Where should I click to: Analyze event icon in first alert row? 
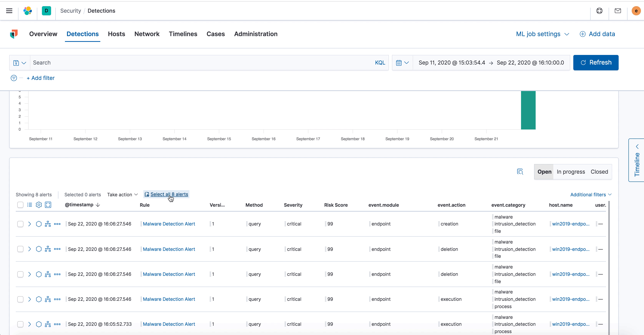point(48,224)
